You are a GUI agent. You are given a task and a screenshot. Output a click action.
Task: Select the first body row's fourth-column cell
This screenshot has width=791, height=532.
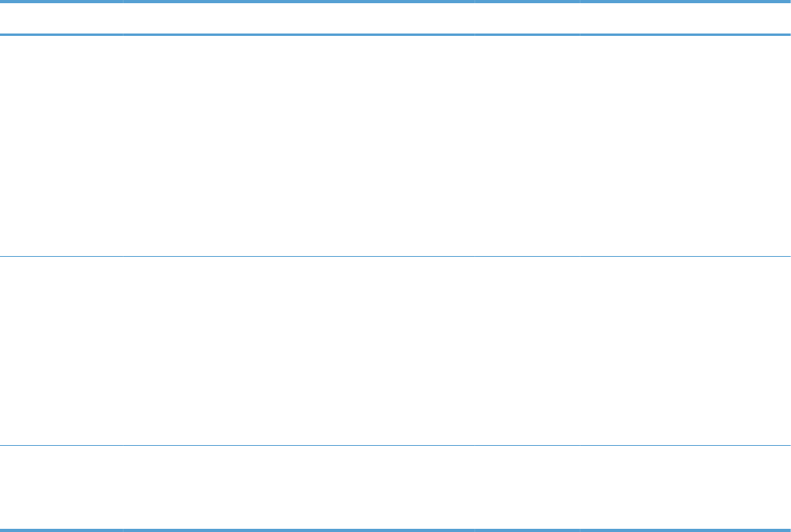click(x=684, y=145)
